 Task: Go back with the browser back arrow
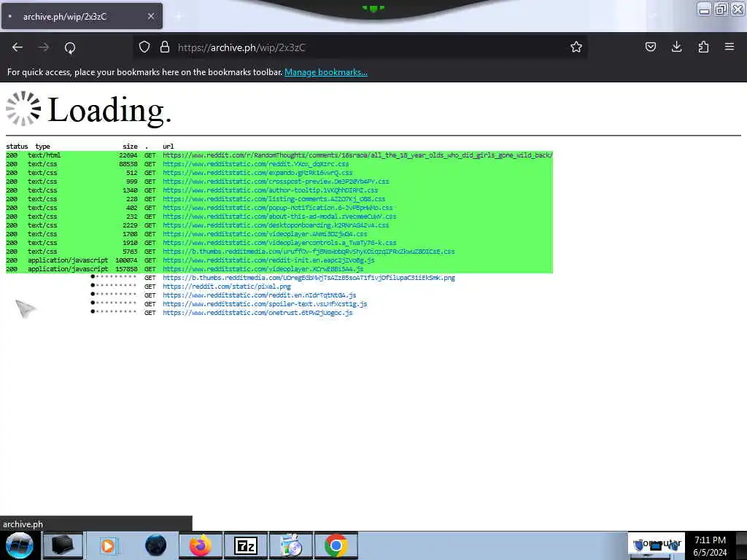pos(18,47)
